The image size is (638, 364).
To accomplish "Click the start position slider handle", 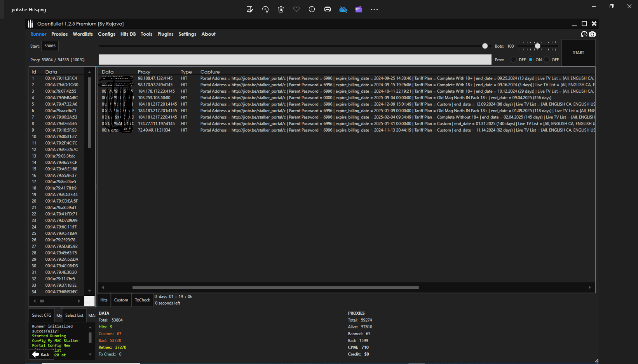I will (x=485, y=46).
